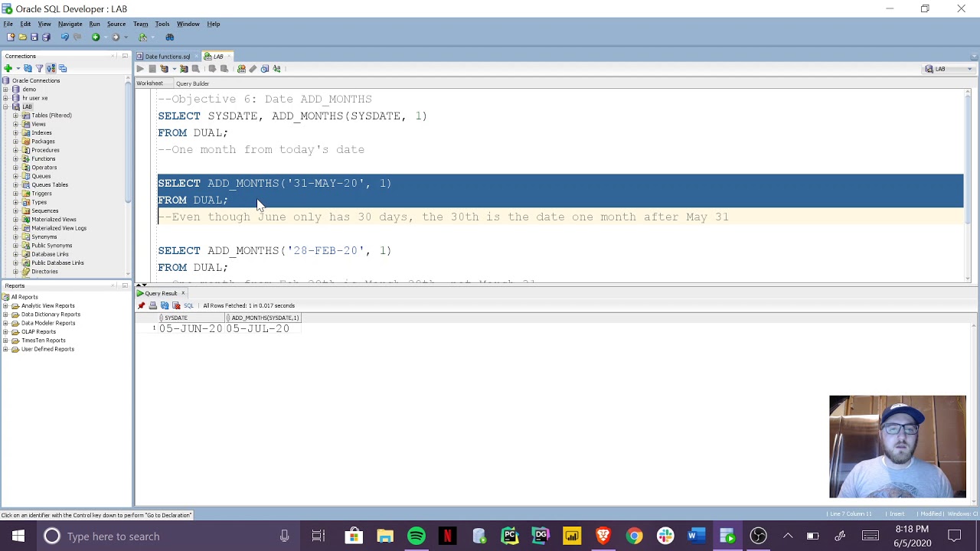Open the SQL Worksheet icon in main toolbar

(143, 37)
